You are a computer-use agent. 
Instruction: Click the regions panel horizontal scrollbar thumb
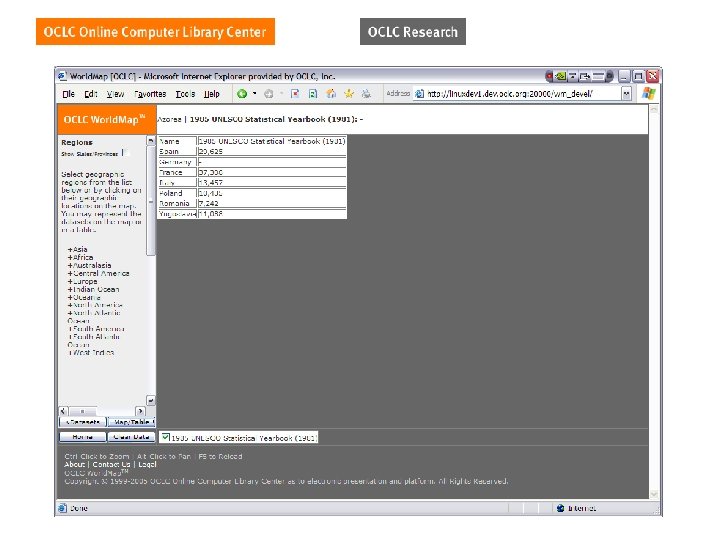click(83, 411)
